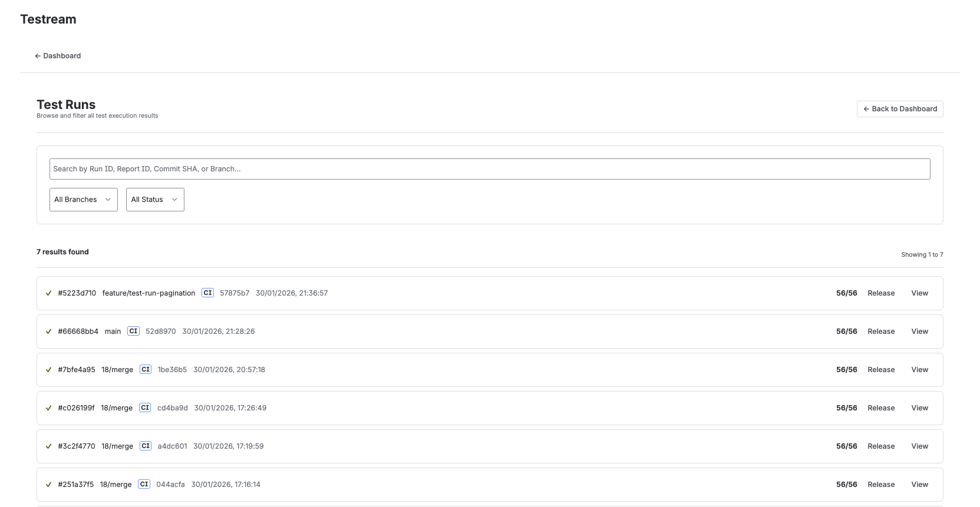This screenshot has height=507, width=980.
Task: Click the CI badge on run #c026199f
Action: 145,407
